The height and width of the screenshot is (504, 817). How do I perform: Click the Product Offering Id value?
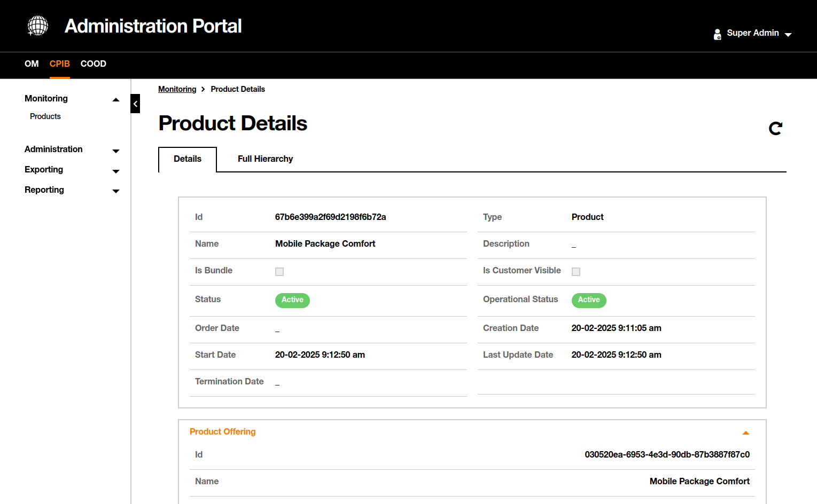[667, 454]
